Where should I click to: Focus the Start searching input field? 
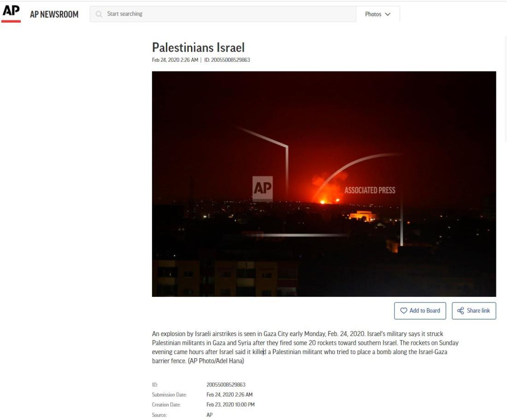click(x=223, y=14)
